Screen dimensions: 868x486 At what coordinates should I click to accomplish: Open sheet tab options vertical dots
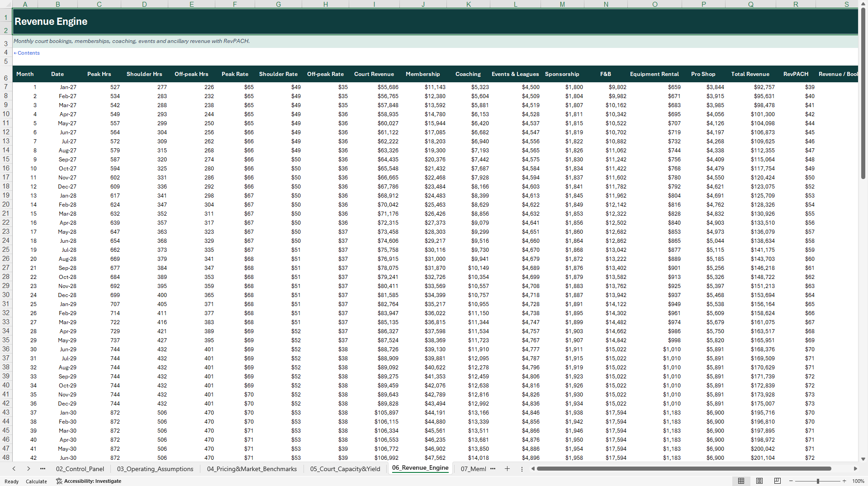(x=522, y=469)
